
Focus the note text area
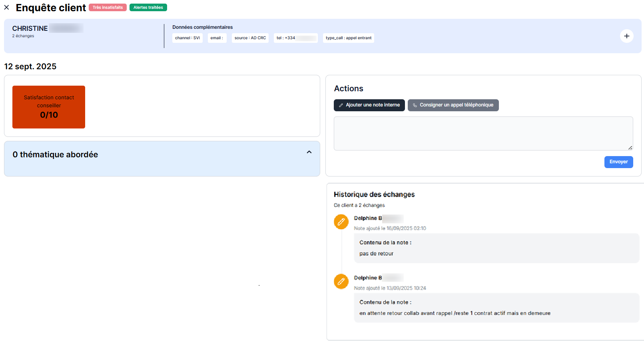click(483, 133)
